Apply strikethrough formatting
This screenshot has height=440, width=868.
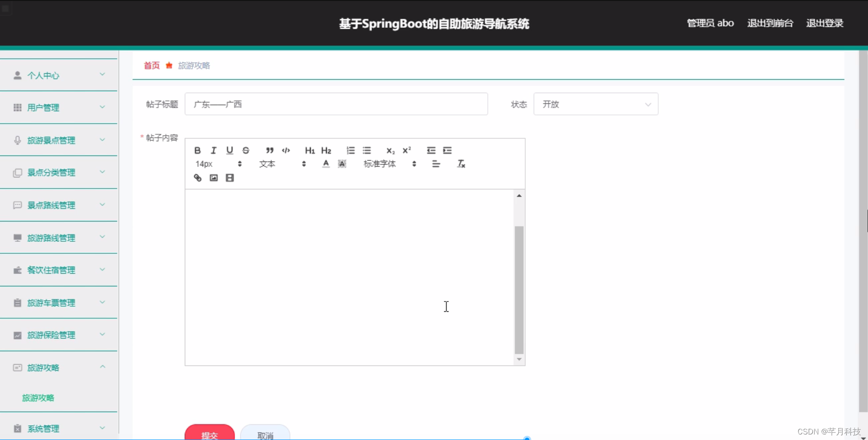(x=245, y=150)
